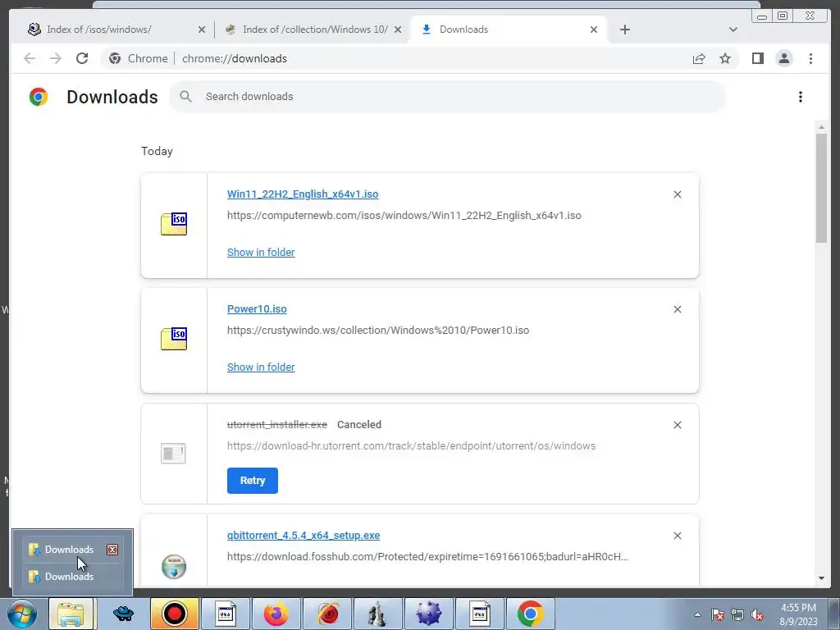Open the profile avatar menu
The width and height of the screenshot is (840, 630).
pyautogui.click(x=783, y=58)
